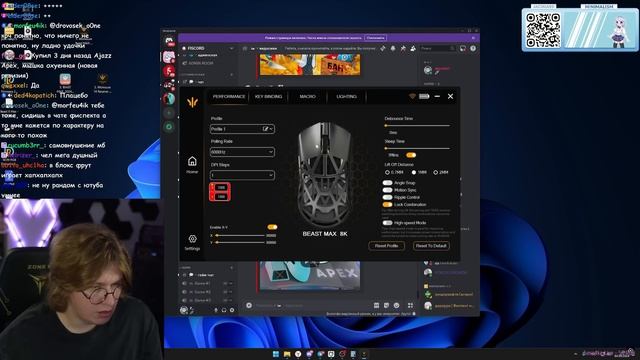Click the attach file plus icon in Discord
The image size is (640, 360).
249,305
